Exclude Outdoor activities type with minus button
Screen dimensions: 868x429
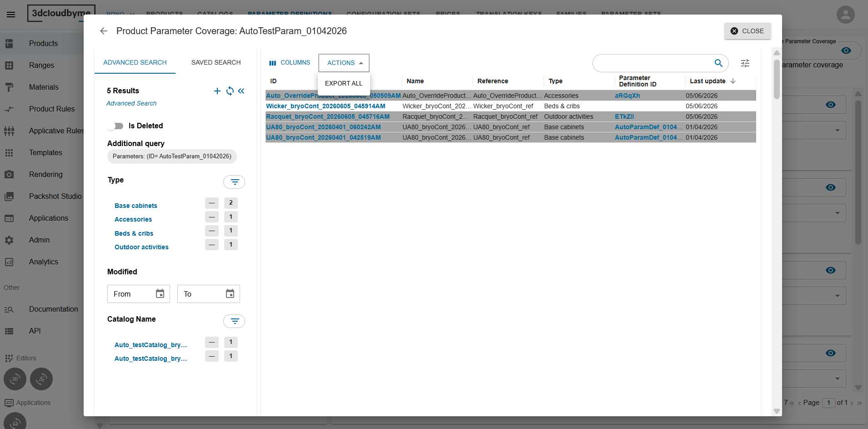point(212,245)
